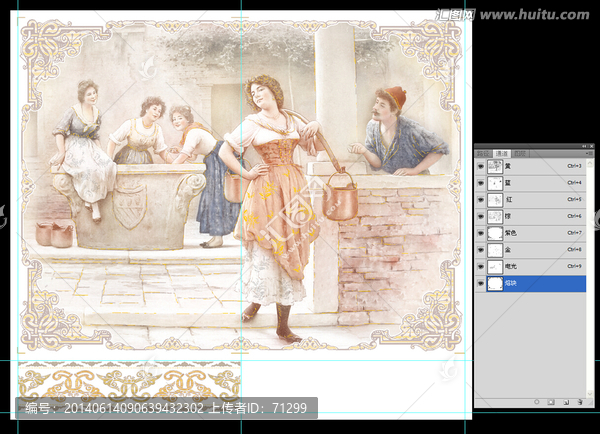Switch to the 通道 tab
The height and width of the screenshot is (434, 600).
click(501, 153)
